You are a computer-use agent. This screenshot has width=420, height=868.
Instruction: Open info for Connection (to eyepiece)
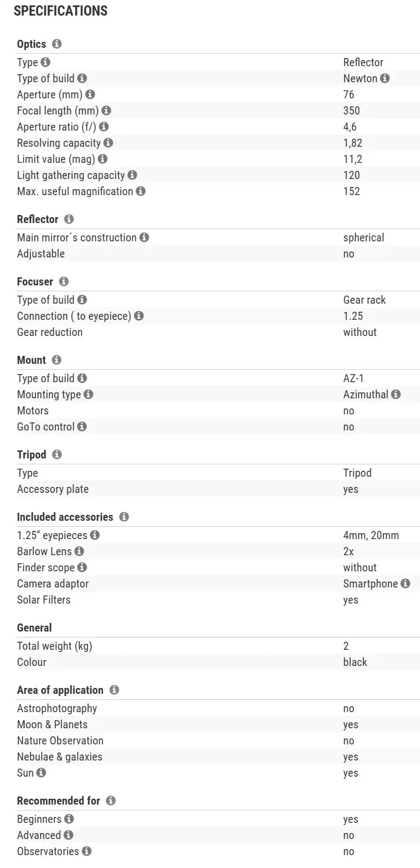(139, 316)
